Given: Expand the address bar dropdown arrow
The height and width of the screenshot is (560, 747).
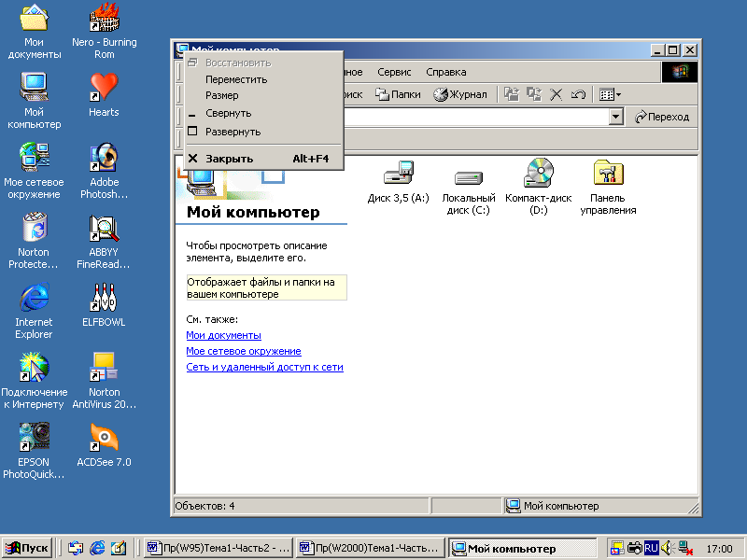Looking at the screenshot, I should (x=616, y=117).
